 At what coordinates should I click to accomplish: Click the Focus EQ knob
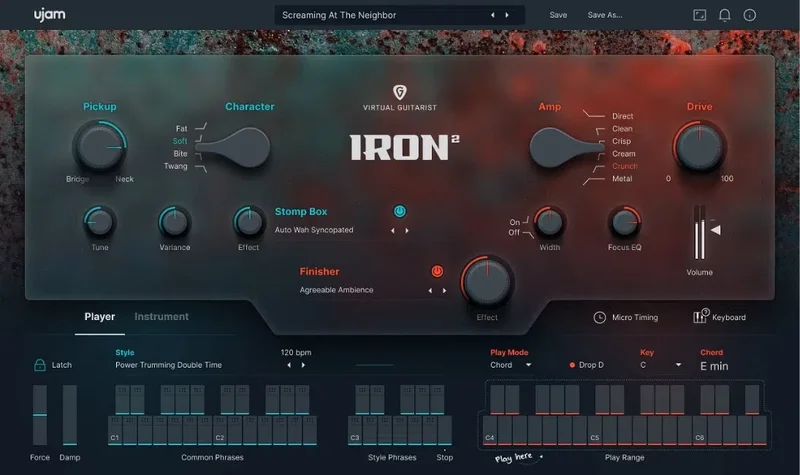[x=624, y=222]
